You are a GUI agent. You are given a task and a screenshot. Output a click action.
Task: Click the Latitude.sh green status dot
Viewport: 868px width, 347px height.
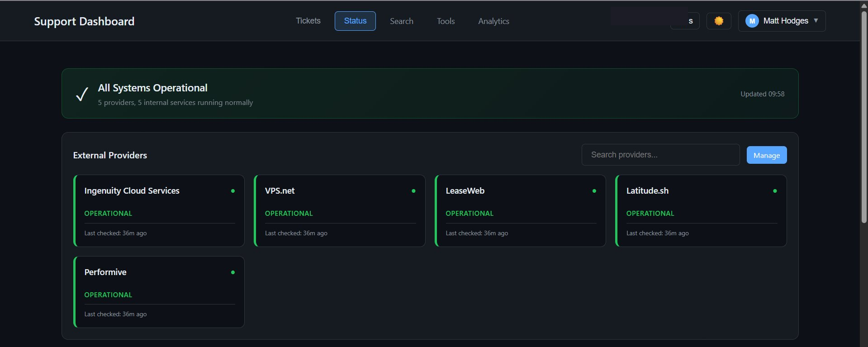click(x=775, y=191)
